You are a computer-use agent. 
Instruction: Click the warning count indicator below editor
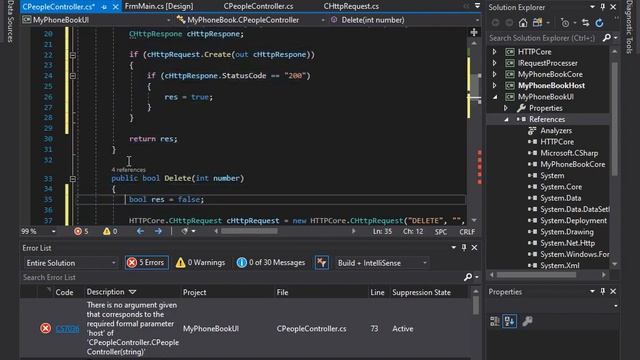point(110,231)
